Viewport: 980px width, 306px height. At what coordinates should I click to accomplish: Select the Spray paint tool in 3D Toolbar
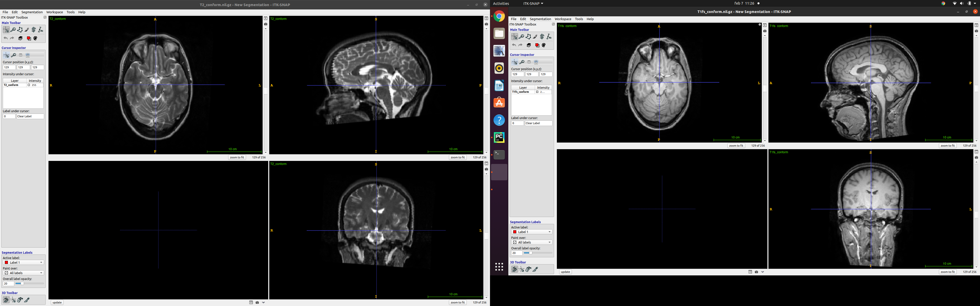click(x=20, y=300)
